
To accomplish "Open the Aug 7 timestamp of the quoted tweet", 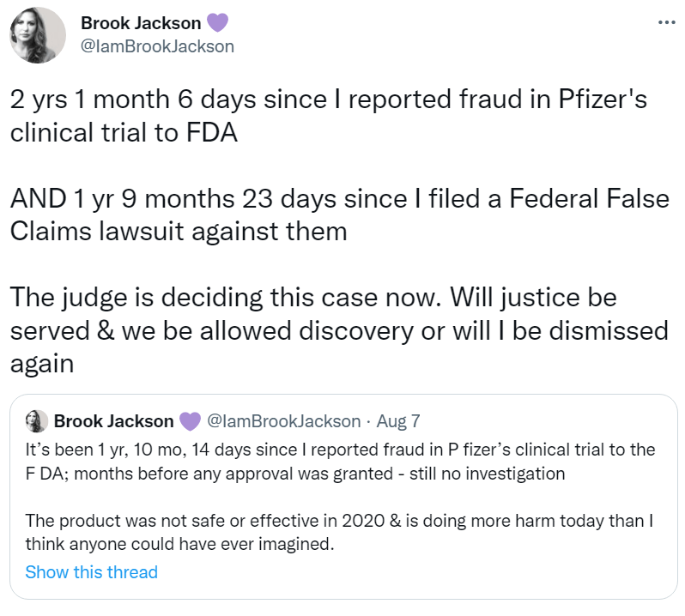I will [397, 421].
